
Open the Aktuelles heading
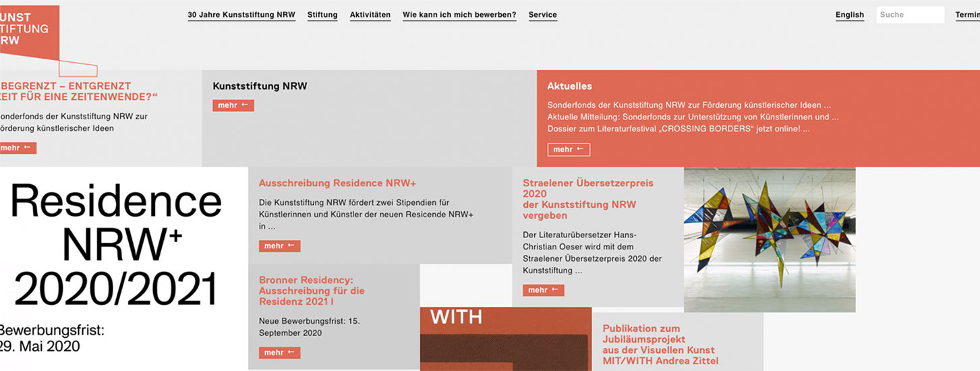[x=570, y=86]
